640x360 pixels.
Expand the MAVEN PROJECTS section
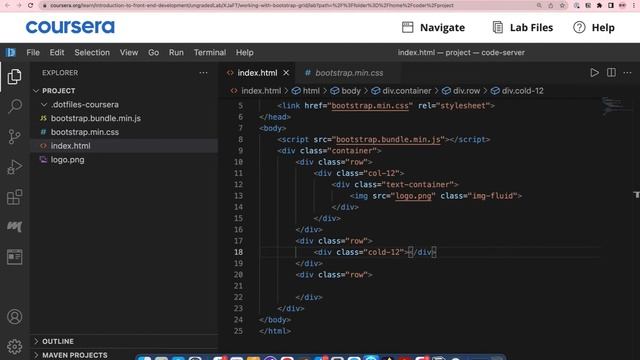click(75, 355)
